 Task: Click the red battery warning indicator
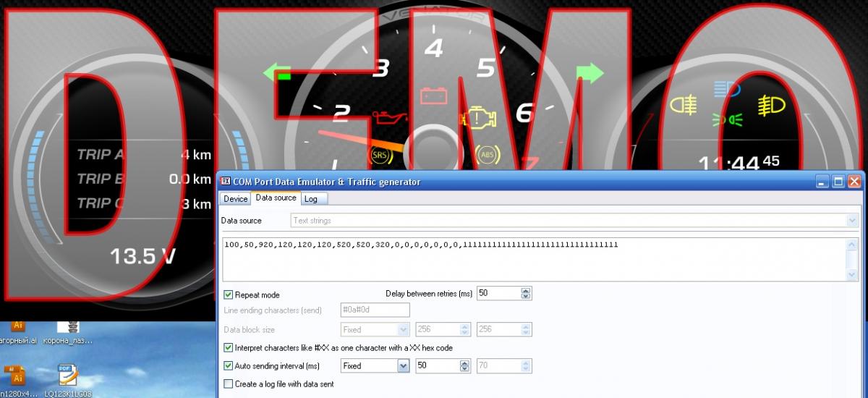click(435, 95)
